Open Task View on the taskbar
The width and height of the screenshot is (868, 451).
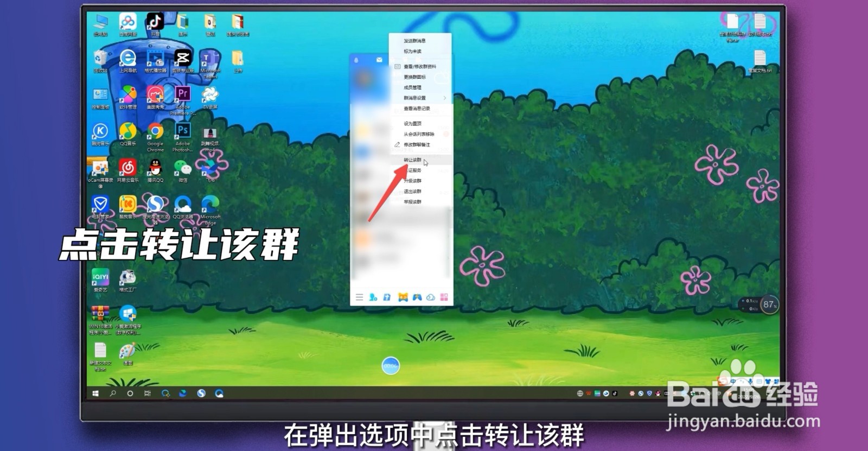point(148,393)
